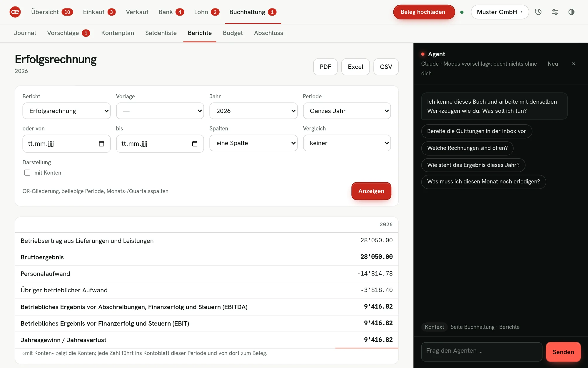Open the settings sliders icon
The width and height of the screenshot is (588, 368).
[555, 12]
